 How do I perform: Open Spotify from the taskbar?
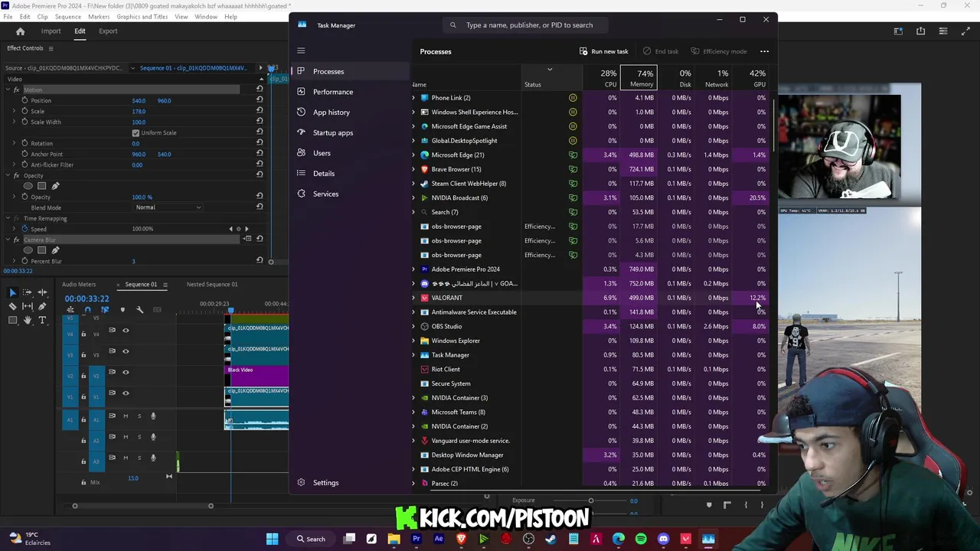tap(641, 539)
